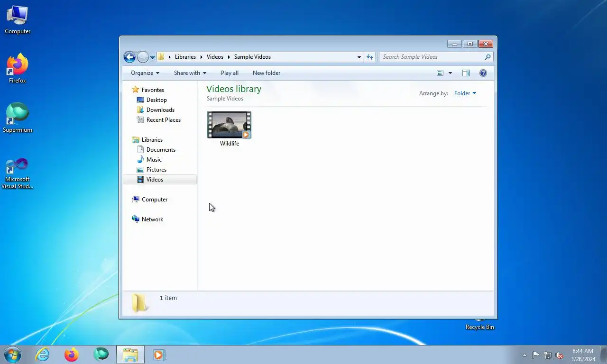Image resolution: width=607 pixels, height=364 pixels.
Task: Open address bar previous locations dropdown
Action: (359, 57)
